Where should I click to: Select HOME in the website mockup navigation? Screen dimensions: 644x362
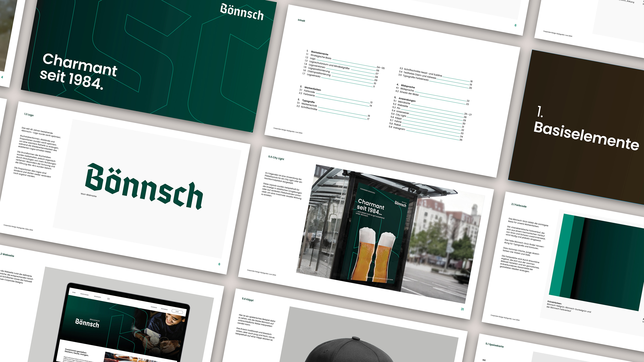pyautogui.click(x=74, y=292)
